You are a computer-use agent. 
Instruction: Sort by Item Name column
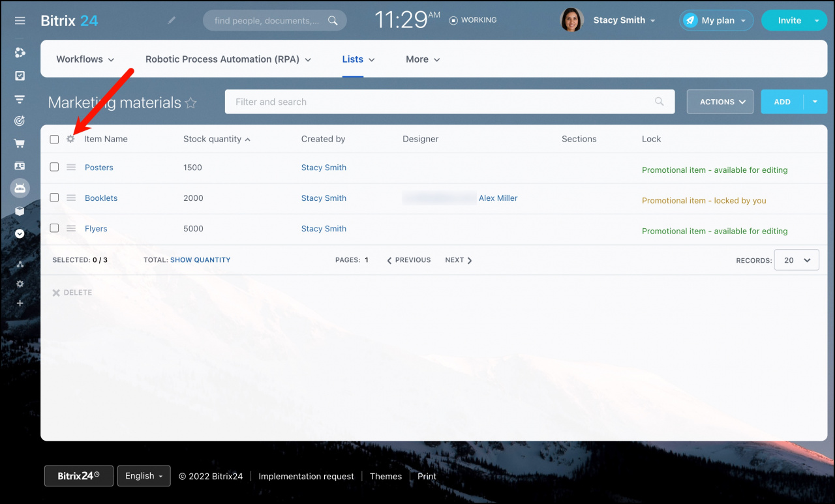click(x=106, y=139)
